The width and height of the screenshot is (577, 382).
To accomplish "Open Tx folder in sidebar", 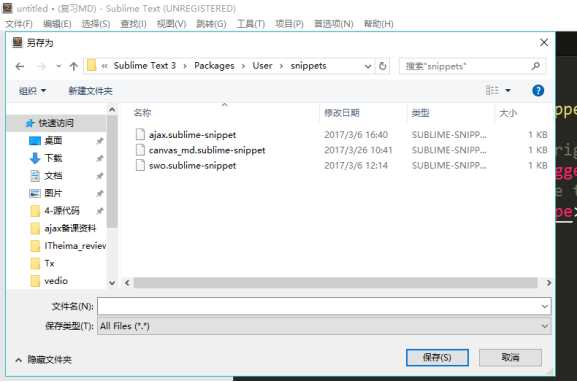I will pyautogui.click(x=49, y=263).
